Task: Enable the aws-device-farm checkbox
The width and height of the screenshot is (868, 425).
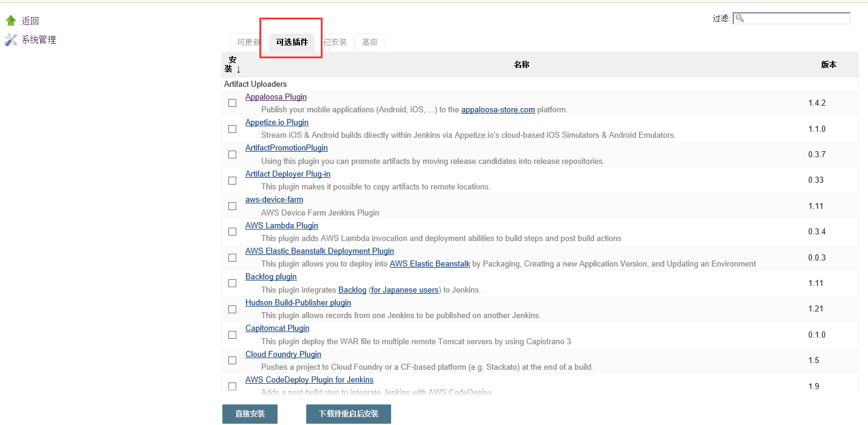Action: click(232, 206)
